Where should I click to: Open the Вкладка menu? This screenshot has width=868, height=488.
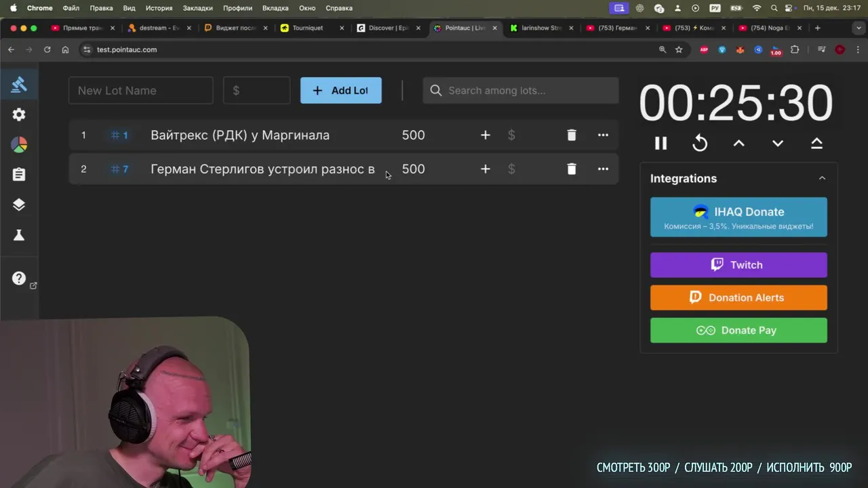275,8
